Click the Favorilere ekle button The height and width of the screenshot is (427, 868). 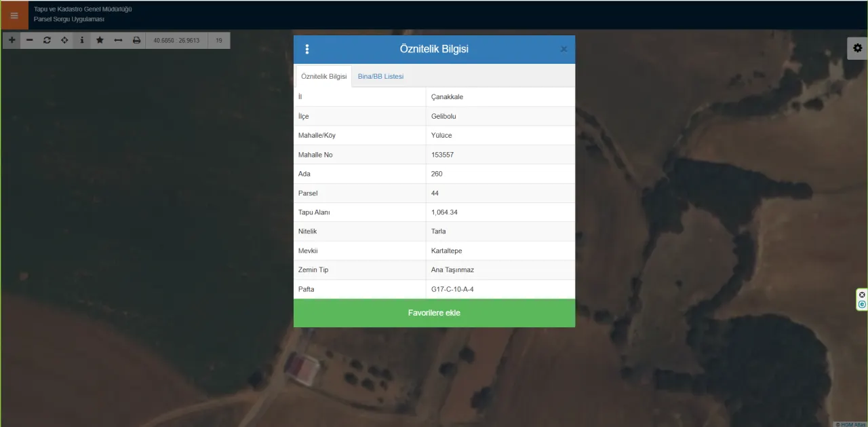[434, 313]
